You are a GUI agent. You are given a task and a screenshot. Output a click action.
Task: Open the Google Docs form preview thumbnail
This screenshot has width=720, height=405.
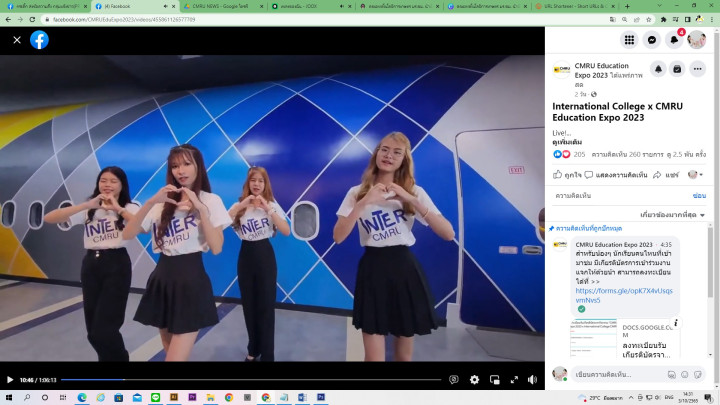pos(593,338)
